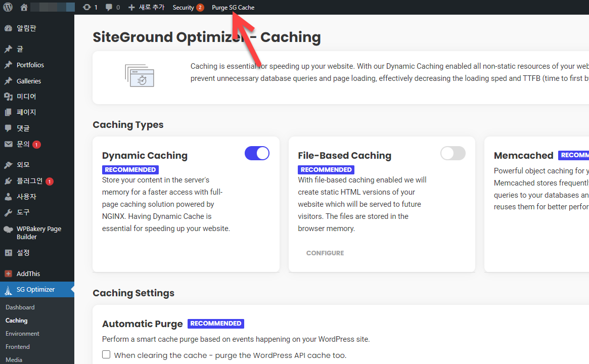This screenshot has height=364, width=589.
Task: Click the SiteGround Optimizer page title
Action: pyautogui.click(x=207, y=37)
